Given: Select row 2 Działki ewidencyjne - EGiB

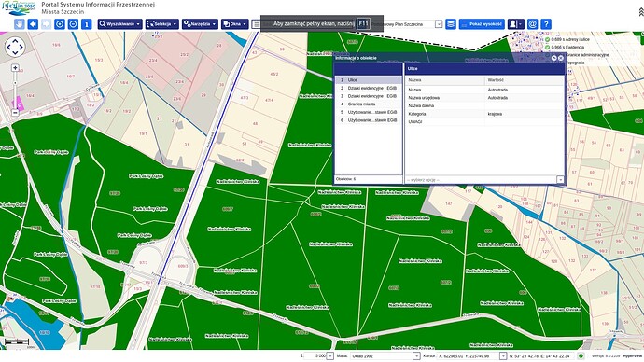Looking at the screenshot, I should 369,88.
